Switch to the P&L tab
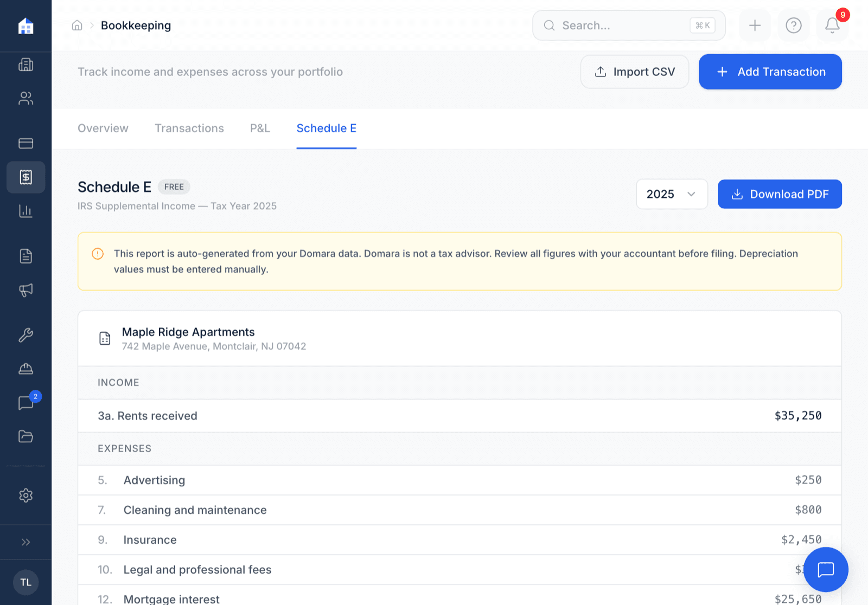This screenshot has height=605, width=868. coord(260,128)
